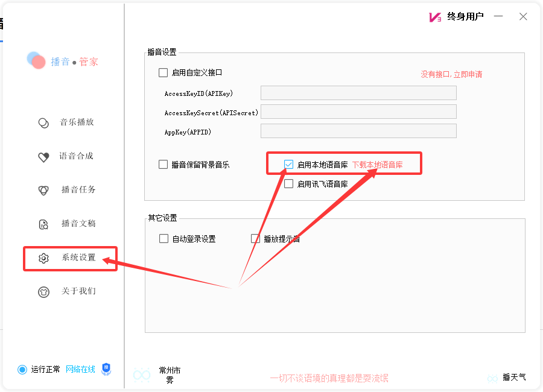Select the 音乐播放 music playback icon
The width and height of the screenshot is (543, 392).
[x=43, y=122]
